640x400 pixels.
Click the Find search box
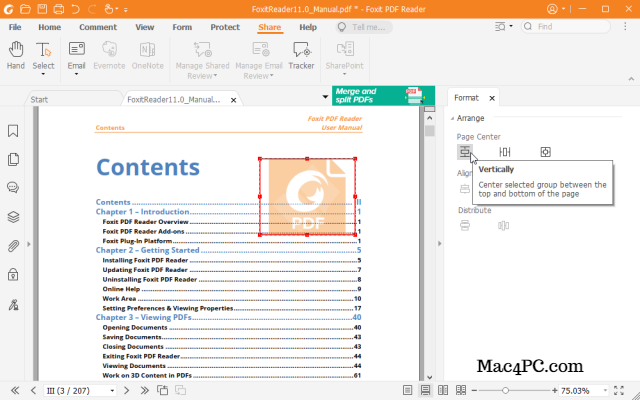pyautogui.click(x=566, y=27)
